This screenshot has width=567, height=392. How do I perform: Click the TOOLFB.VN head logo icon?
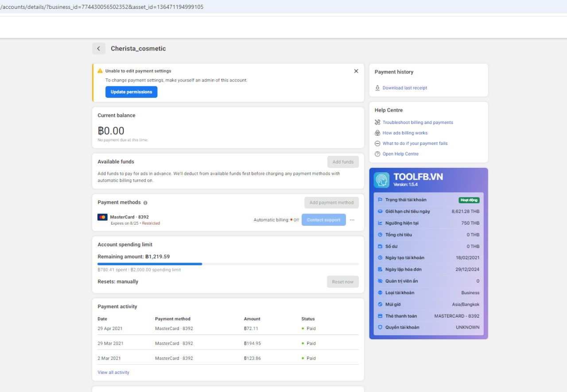coord(382,180)
